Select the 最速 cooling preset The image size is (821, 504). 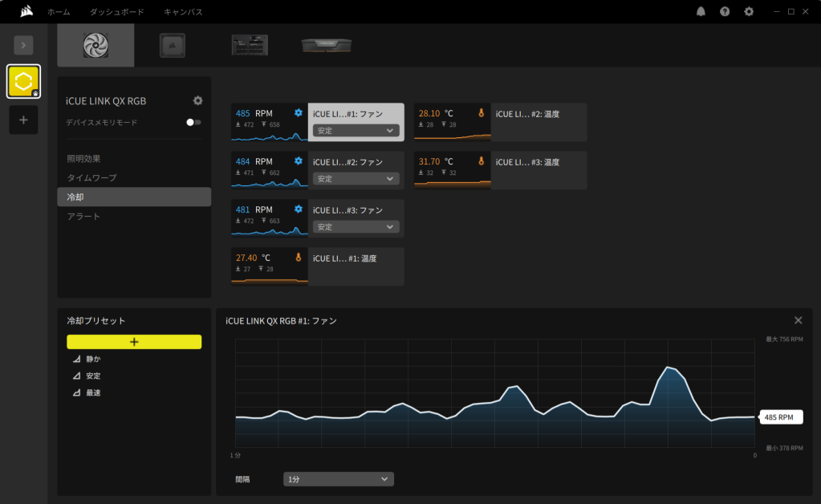(x=93, y=392)
